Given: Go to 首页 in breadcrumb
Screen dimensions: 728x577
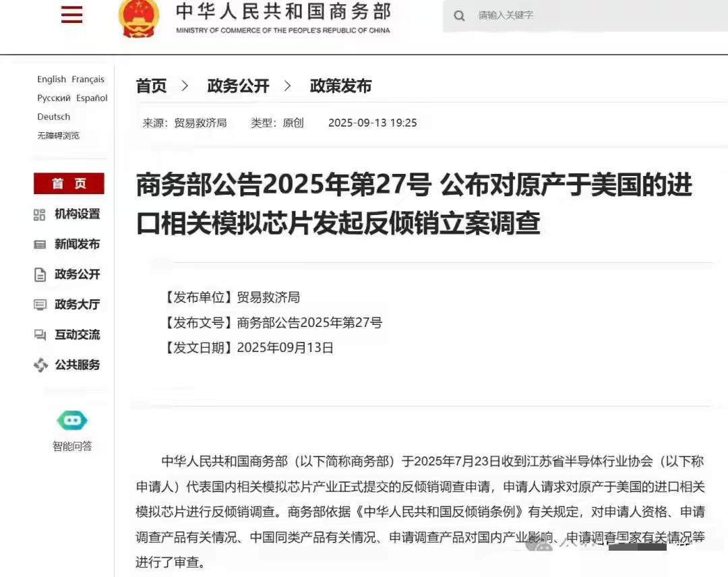Looking at the screenshot, I should coord(152,86).
